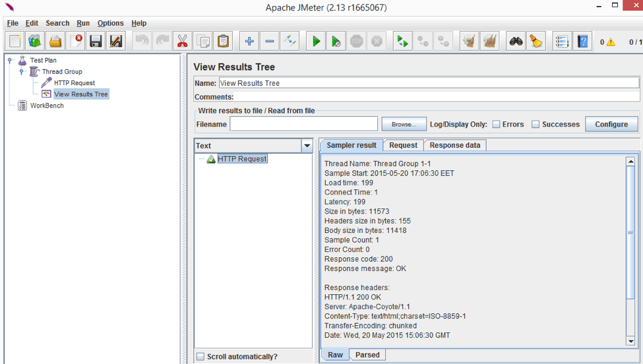The width and height of the screenshot is (643, 364).
Task: Click the Undo arrow icon
Action: (142, 41)
